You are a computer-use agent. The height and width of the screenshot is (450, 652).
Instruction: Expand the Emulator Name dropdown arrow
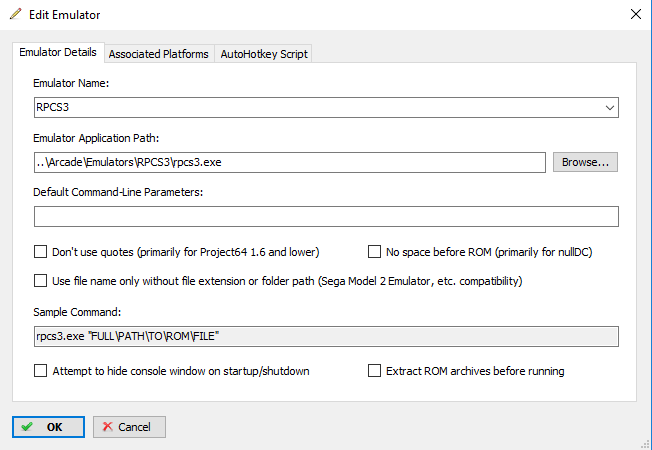tap(610, 108)
